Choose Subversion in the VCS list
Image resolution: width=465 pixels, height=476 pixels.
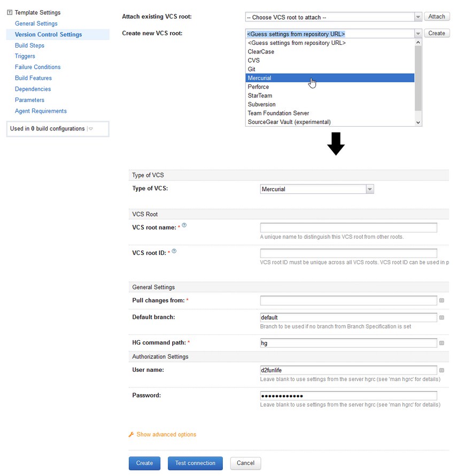click(261, 104)
